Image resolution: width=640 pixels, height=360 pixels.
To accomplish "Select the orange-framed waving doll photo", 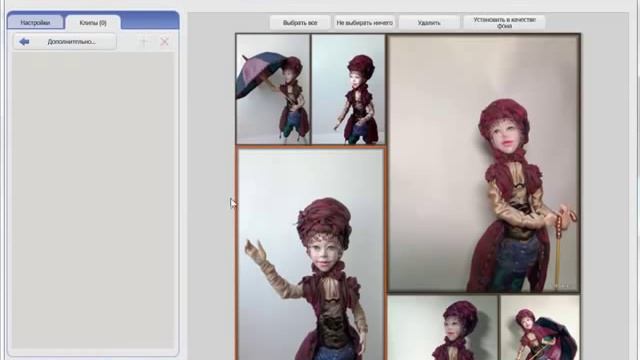I will tap(311, 253).
